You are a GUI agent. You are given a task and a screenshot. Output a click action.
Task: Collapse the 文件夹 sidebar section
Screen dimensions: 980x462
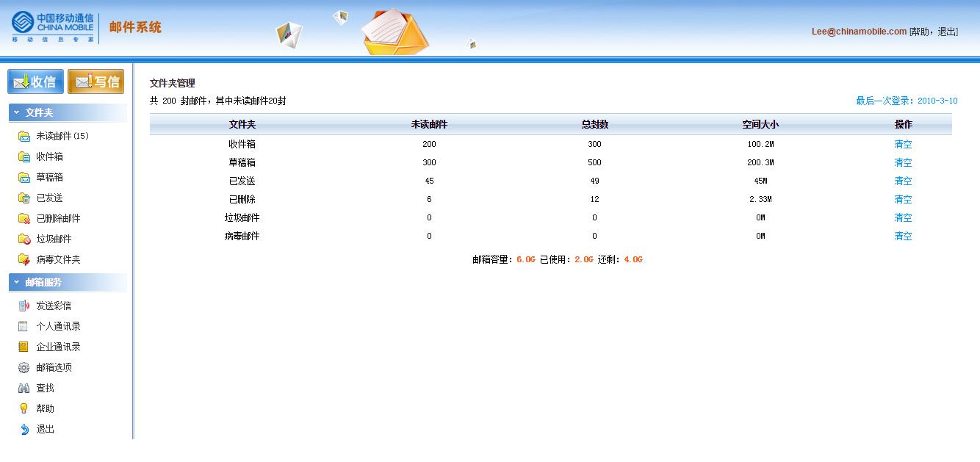[x=17, y=112]
